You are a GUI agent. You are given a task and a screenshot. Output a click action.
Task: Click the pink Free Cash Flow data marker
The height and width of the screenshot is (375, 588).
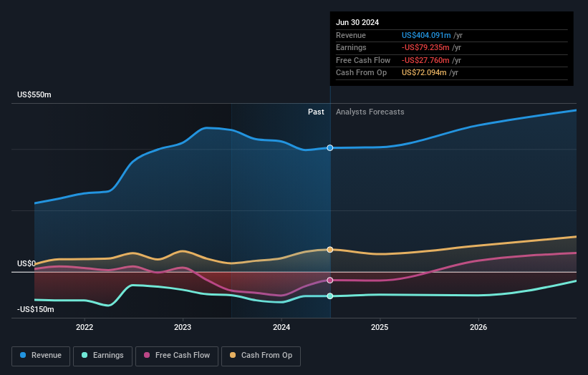[x=330, y=281]
